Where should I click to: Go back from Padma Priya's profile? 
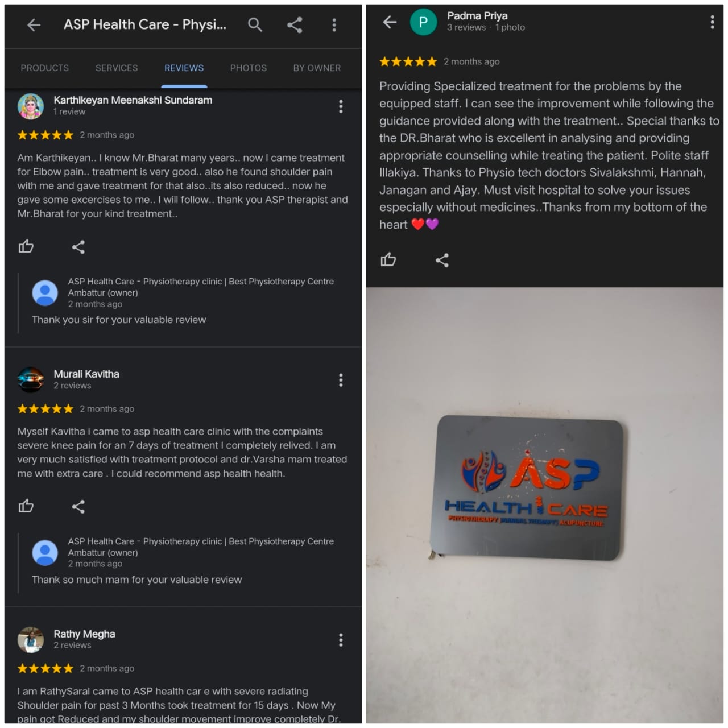pos(390,22)
